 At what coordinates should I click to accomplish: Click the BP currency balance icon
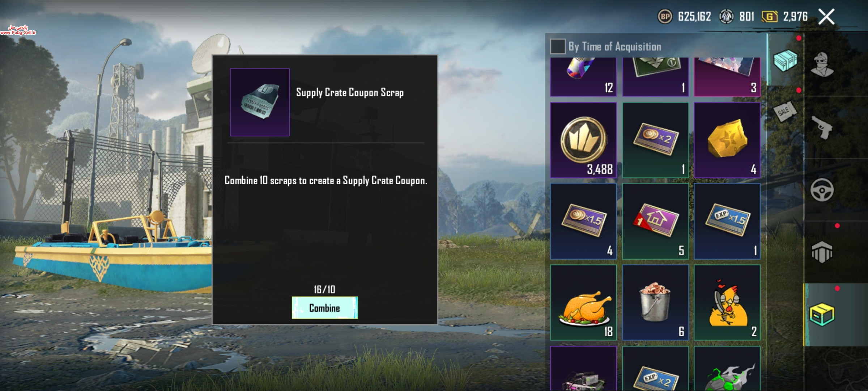point(665,17)
